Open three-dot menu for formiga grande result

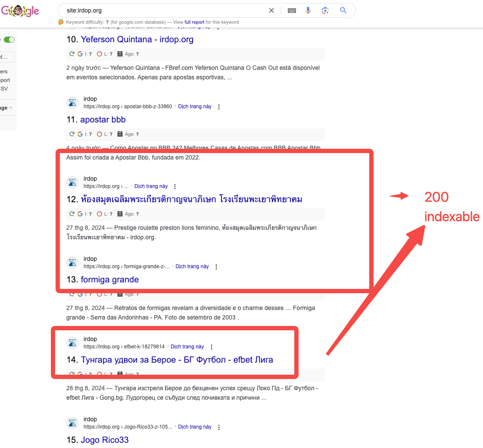point(216,267)
